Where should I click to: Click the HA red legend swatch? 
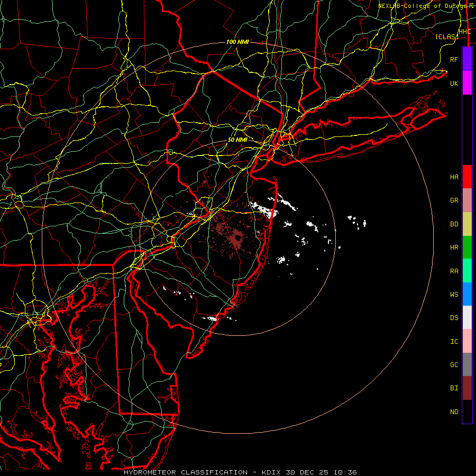tap(467, 177)
